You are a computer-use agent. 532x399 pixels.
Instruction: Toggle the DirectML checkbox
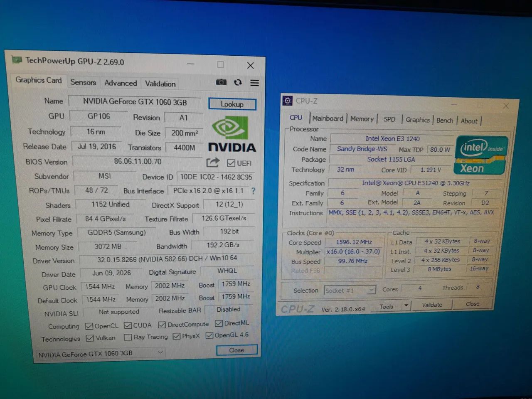coord(219,323)
